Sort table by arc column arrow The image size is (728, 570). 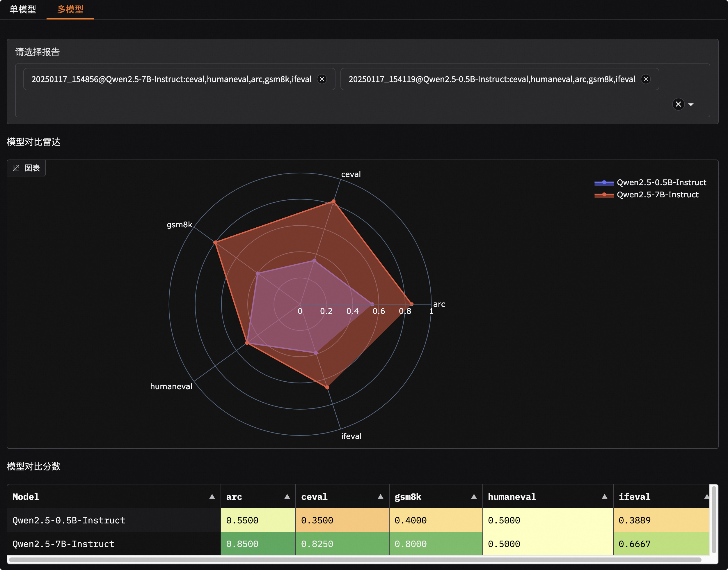(287, 497)
